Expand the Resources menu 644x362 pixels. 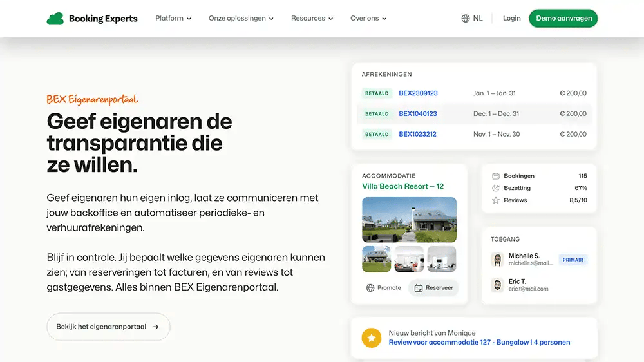[312, 19]
